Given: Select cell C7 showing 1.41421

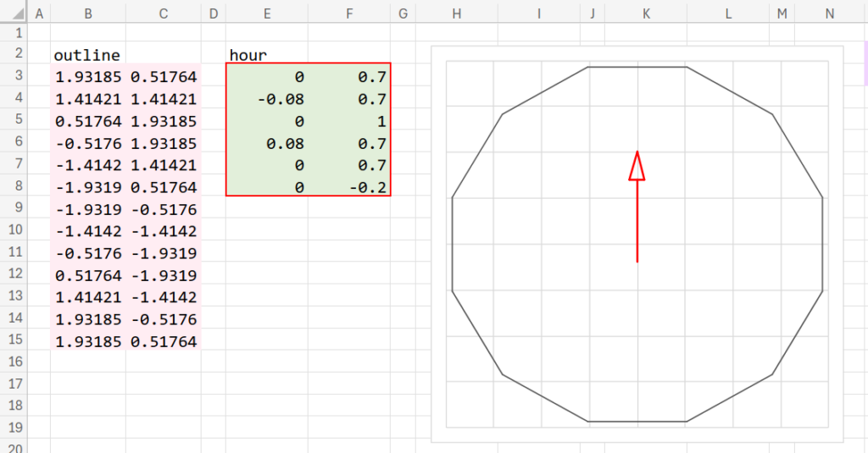Looking at the screenshot, I should click(164, 165).
